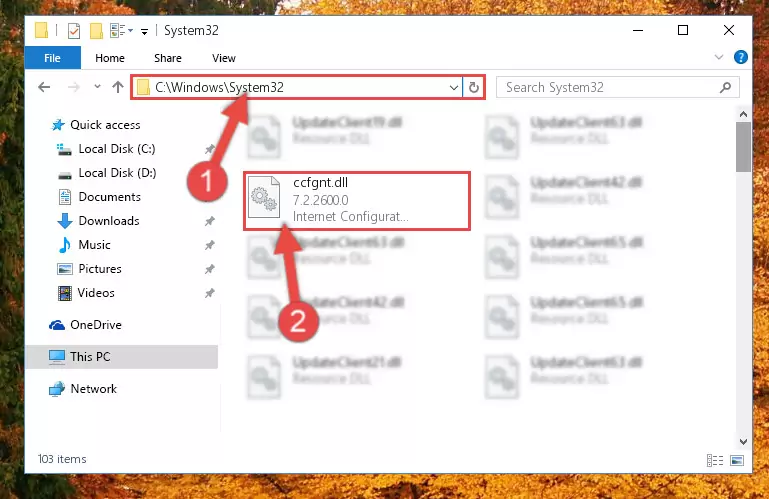Minimize the System32 window

[x=638, y=30]
